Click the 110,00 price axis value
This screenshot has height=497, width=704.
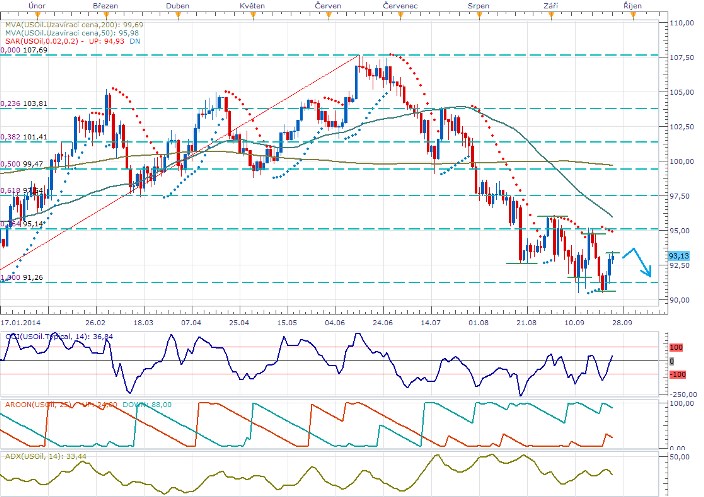[x=682, y=23]
